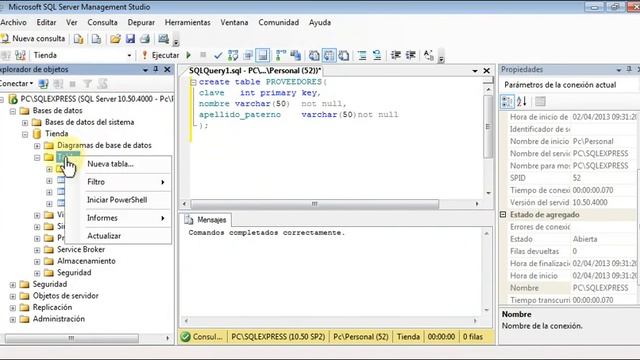Click the stop query square icon
The image size is (640, 360).
[x=203, y=55]
